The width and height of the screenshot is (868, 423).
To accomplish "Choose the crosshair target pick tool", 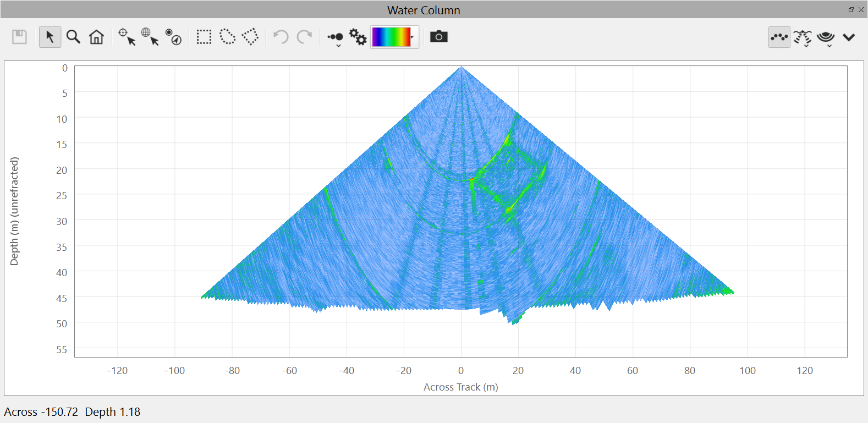I will [x=127, y=37].
